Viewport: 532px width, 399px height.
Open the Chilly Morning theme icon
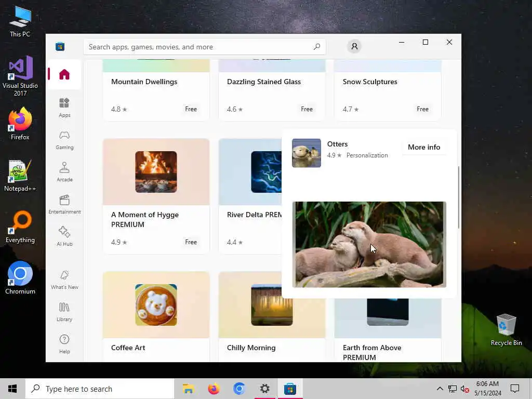coord(272,305)
